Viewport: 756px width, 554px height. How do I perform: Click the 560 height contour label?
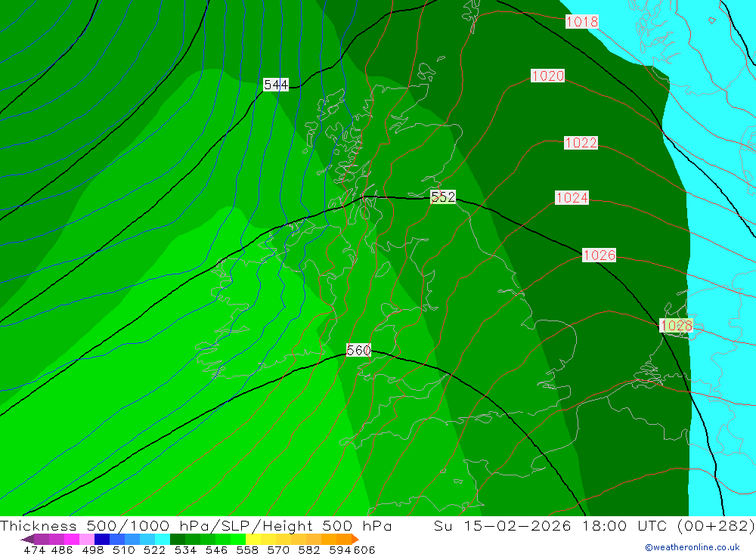[358, 350]
